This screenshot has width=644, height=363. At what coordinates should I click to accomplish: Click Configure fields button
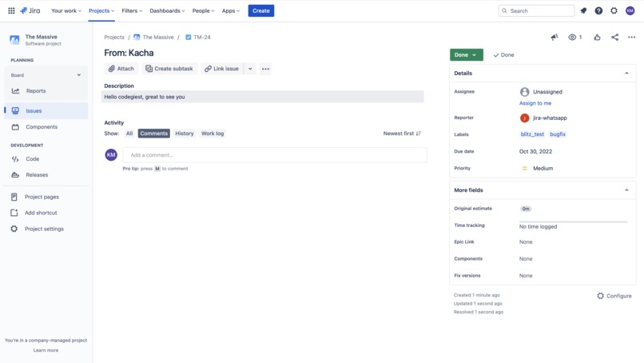614,296
